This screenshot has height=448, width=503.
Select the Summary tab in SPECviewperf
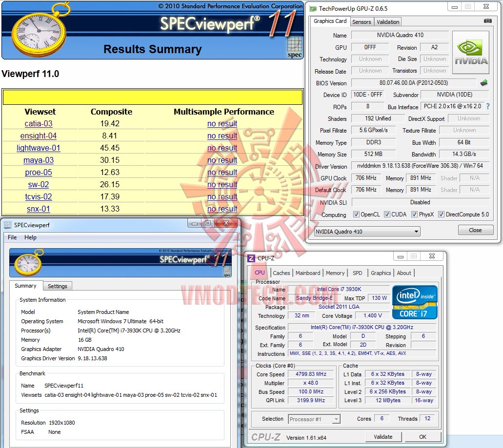pos(25,286)
